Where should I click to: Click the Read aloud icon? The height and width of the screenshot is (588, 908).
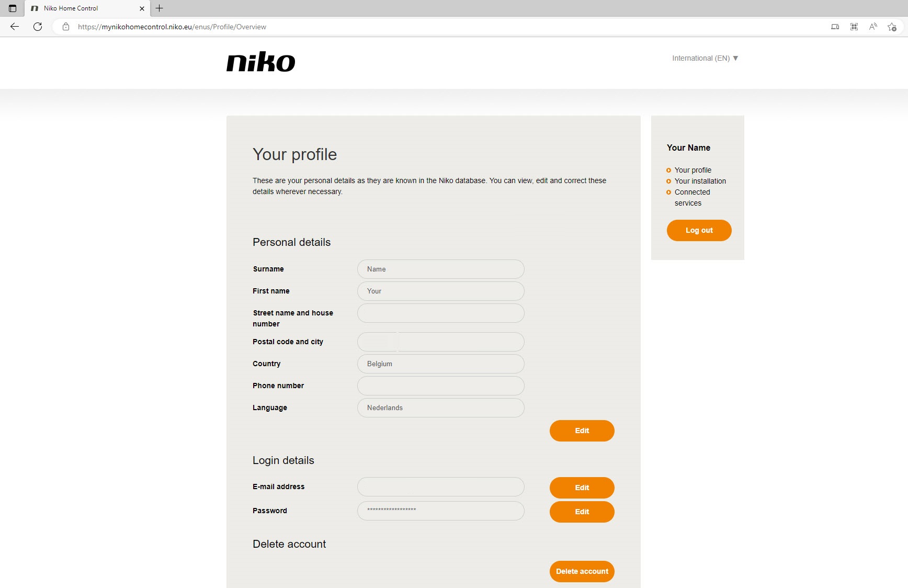873,27
